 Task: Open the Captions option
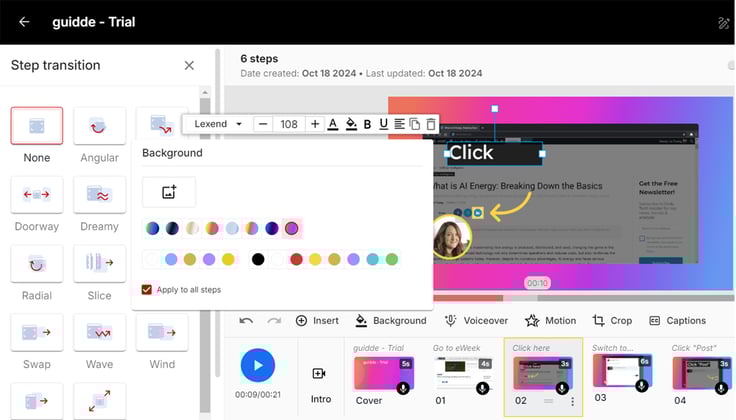(677, 321)
